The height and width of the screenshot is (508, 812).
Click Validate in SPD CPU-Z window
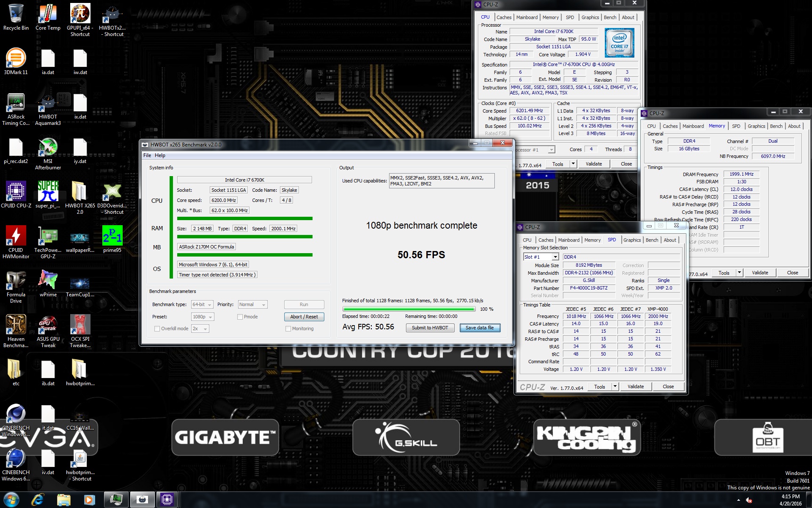(636, 387)
